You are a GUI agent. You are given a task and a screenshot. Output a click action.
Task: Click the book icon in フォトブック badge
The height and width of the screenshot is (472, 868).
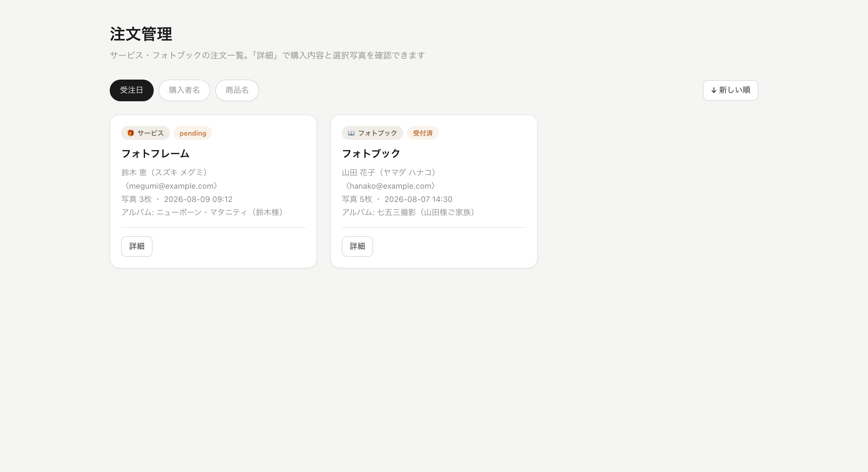[351, 133]
